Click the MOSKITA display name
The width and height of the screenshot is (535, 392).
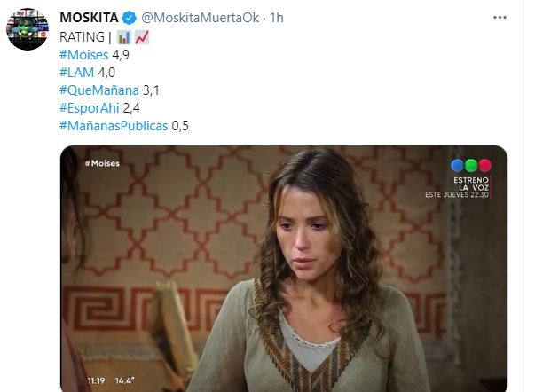point(89,18)
